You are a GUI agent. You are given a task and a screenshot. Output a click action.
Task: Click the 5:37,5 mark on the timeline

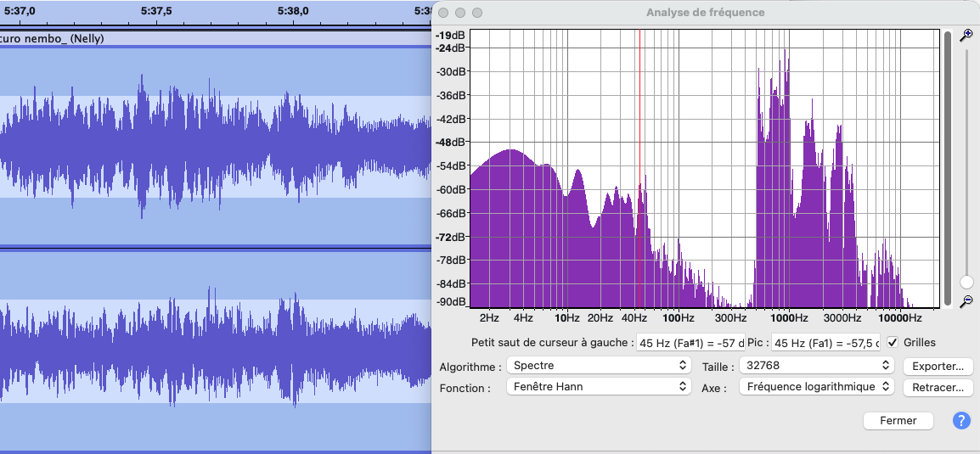(157, 11)
